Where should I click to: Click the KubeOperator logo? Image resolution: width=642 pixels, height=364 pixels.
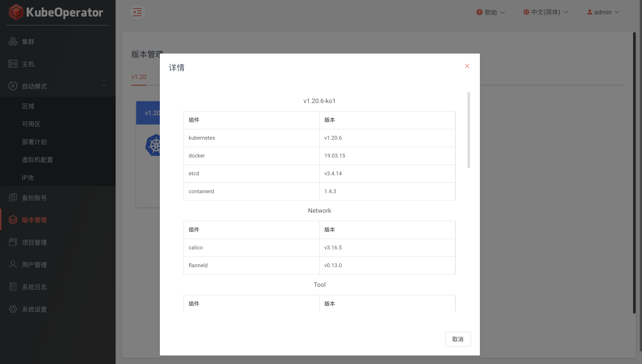pyautogui.click(x=56, y=12)
